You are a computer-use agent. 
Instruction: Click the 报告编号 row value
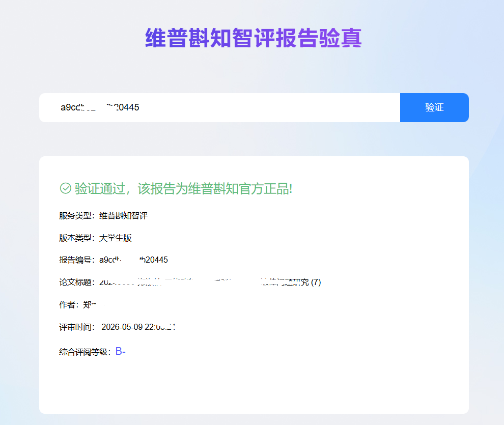tap(133, 260)
